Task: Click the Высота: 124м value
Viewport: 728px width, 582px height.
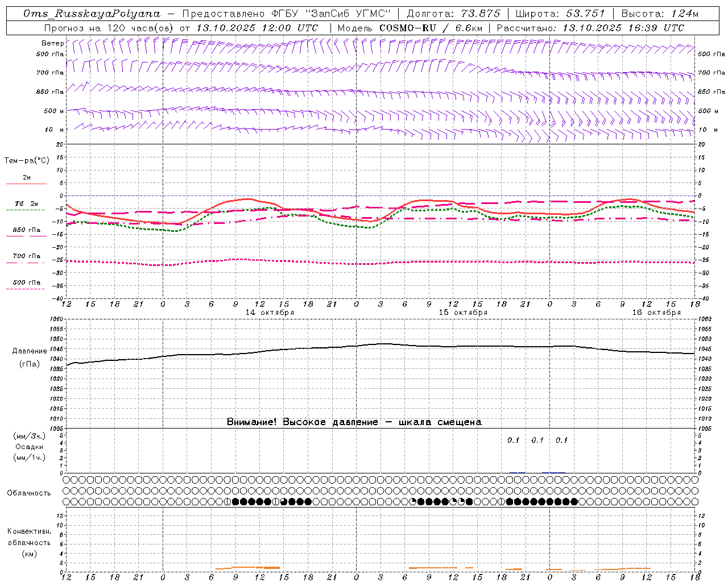Action: [x=660, y=14]
